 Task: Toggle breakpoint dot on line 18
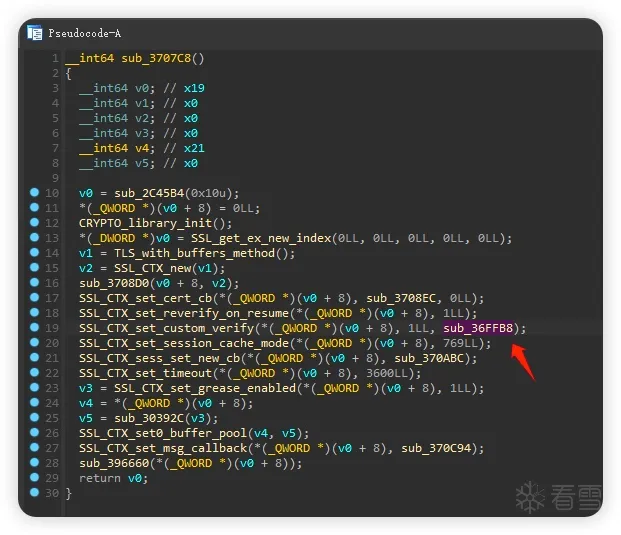click(x=34, y=312)
